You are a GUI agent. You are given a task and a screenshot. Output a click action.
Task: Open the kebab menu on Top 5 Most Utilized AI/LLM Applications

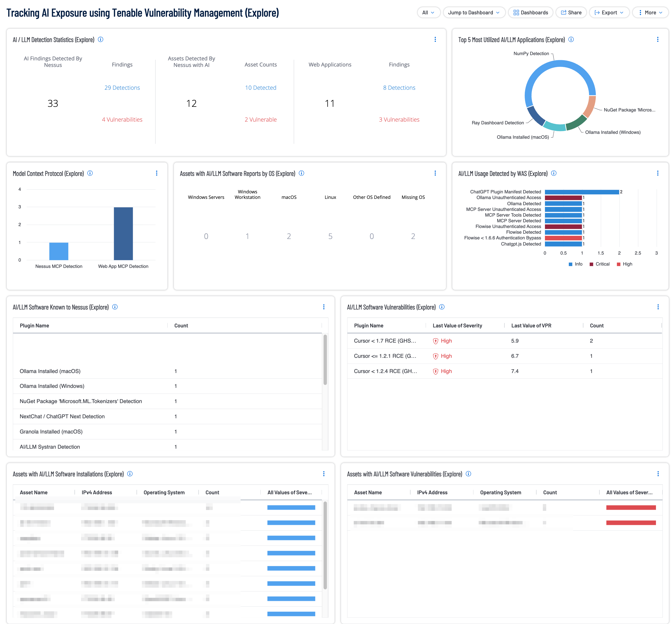coord(657,39)
